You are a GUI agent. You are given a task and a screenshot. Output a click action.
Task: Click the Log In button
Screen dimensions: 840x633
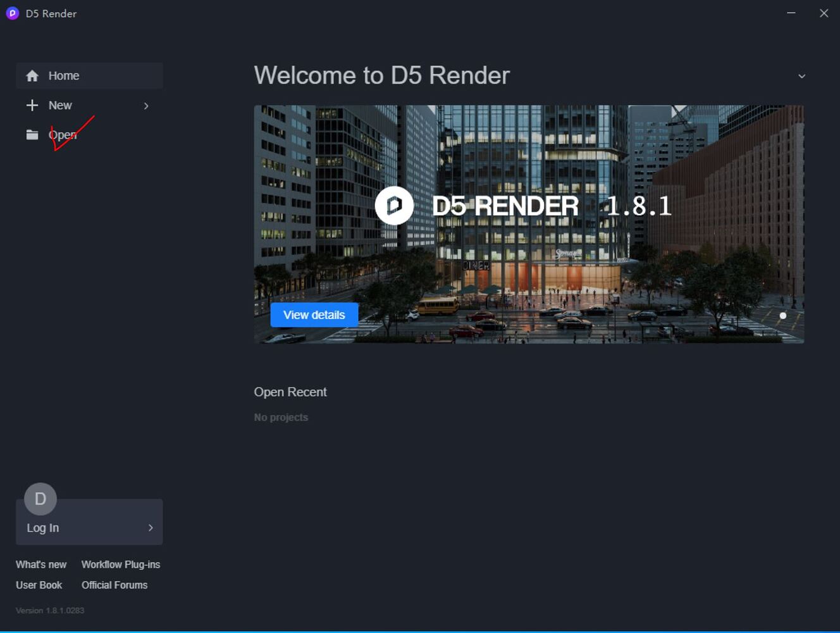(x=89, y=522)
